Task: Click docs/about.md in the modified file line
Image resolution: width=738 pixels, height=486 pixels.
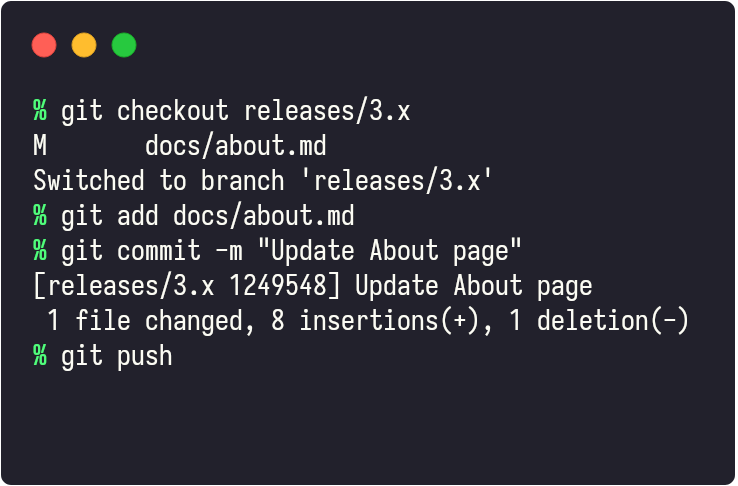Action: [236, 146]
